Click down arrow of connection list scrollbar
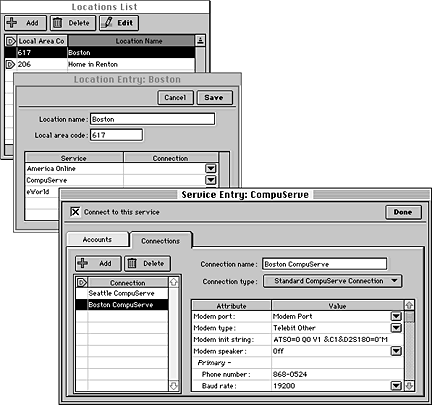The height and width of the screenshot is (405, 432). tap(174, 386)
